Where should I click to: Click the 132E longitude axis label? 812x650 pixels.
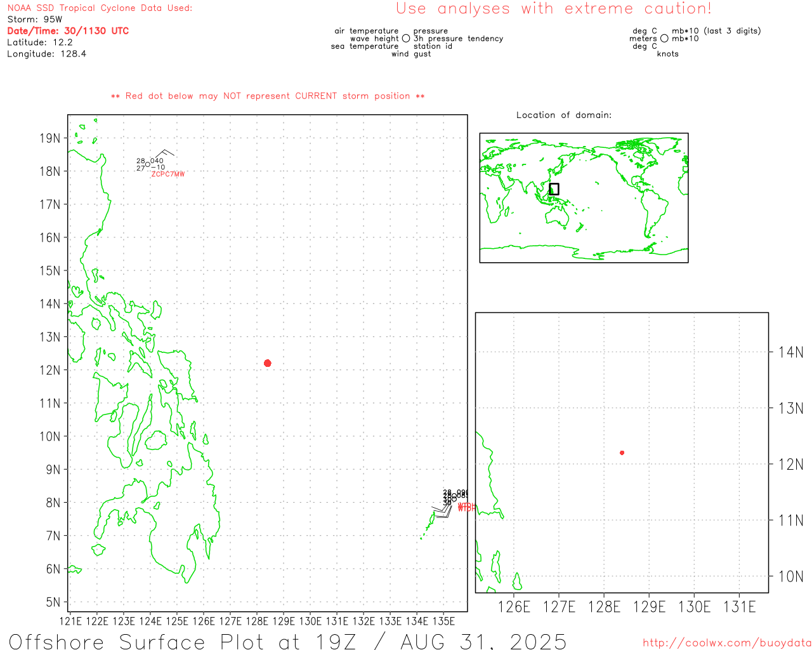(x=363, y=621)
